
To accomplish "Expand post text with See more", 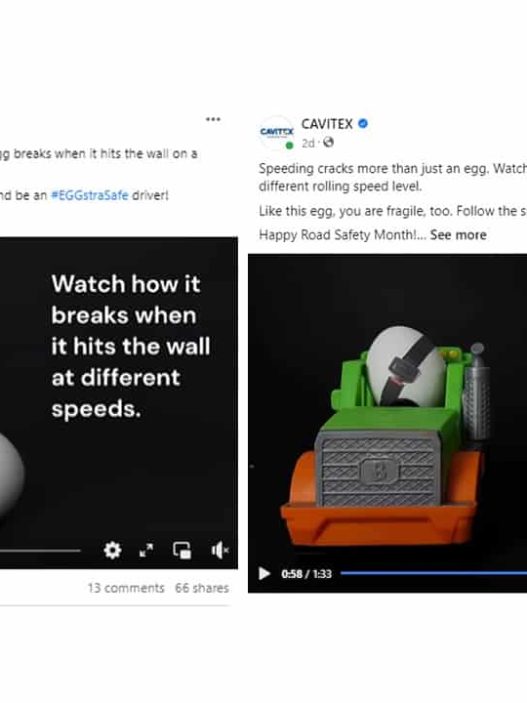I will [458, 234].
